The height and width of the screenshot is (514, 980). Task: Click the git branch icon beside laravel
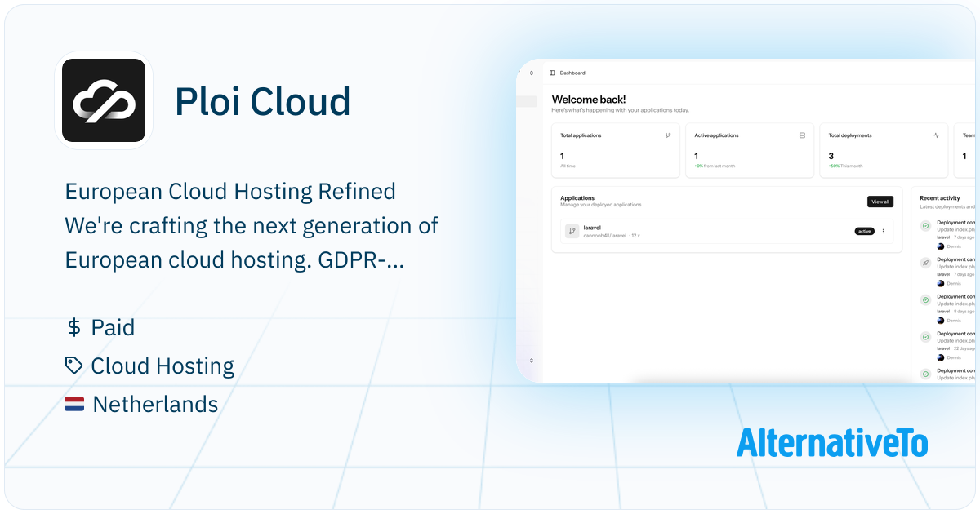tap(572, 231)
